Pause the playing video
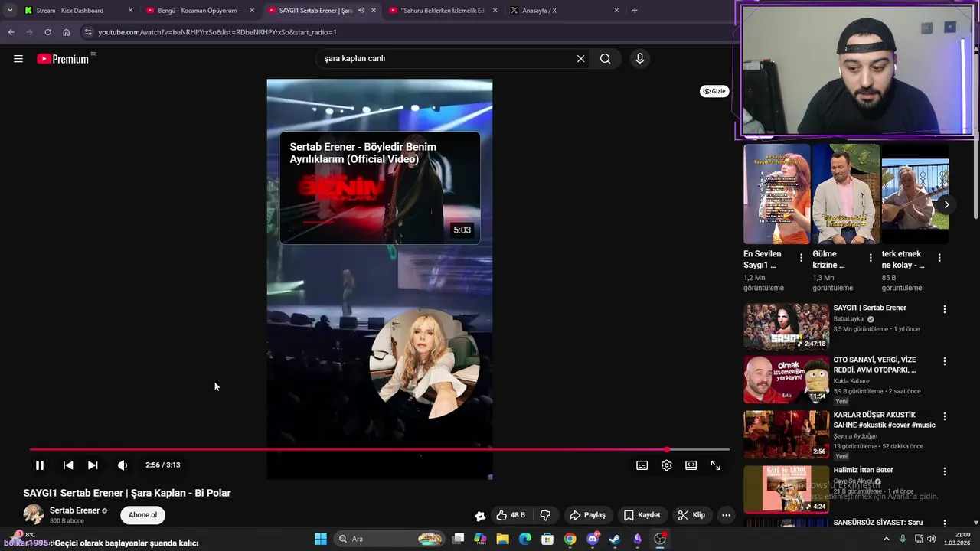 coord(40,465)
